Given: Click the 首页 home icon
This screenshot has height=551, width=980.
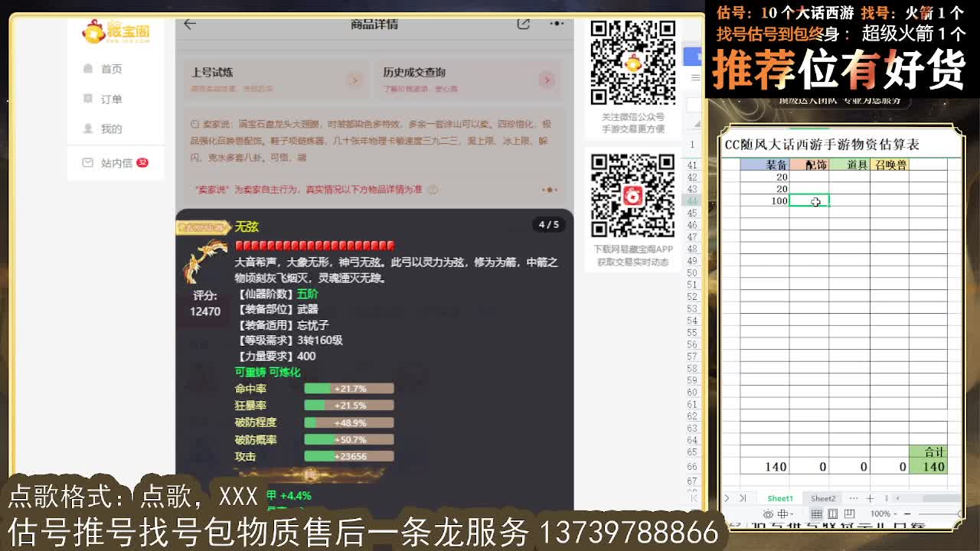Looking at the screenshot, I should [x=87, y=68].
